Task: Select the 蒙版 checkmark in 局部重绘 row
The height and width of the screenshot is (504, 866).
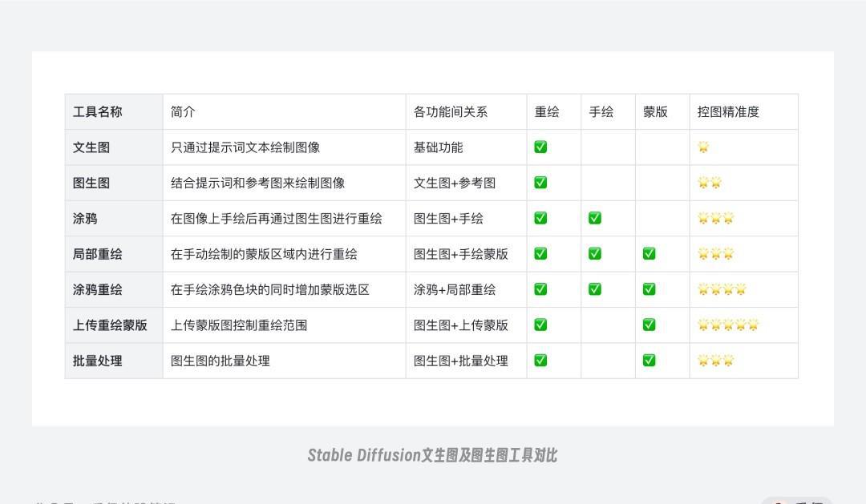Action: [x=649, y=253]
